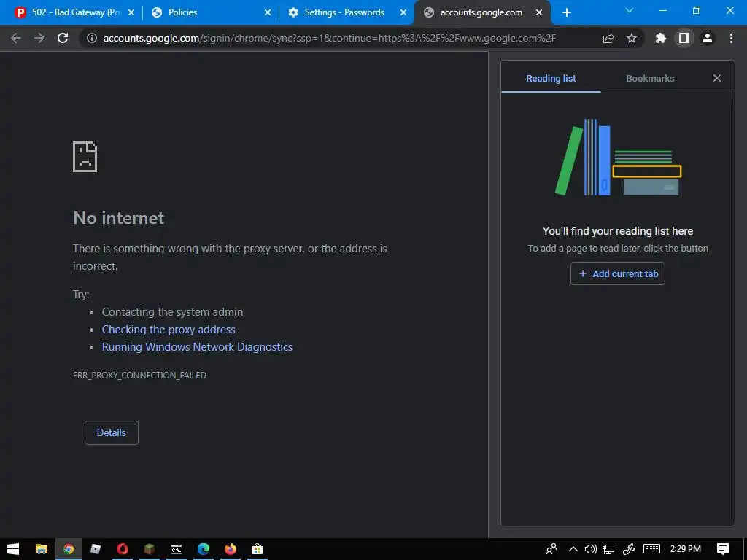Click the Add current tab button
The width and height of the screenshot is (747, 560).
(x=617, y=273)
